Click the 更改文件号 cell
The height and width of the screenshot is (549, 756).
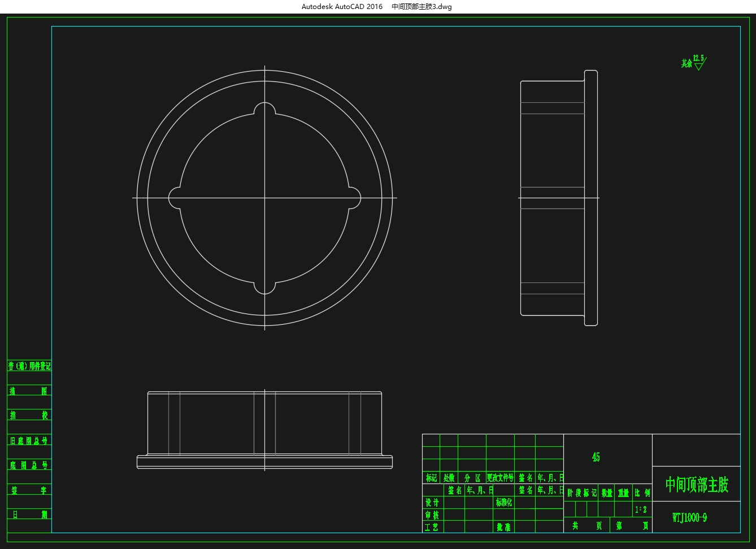coord(500,478)
